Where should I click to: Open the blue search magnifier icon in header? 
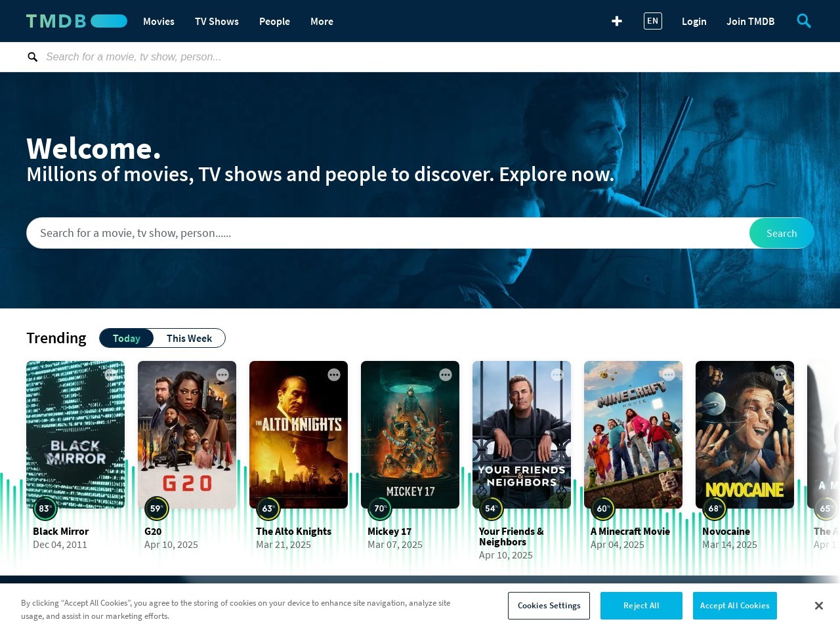(x=804, y=21)
